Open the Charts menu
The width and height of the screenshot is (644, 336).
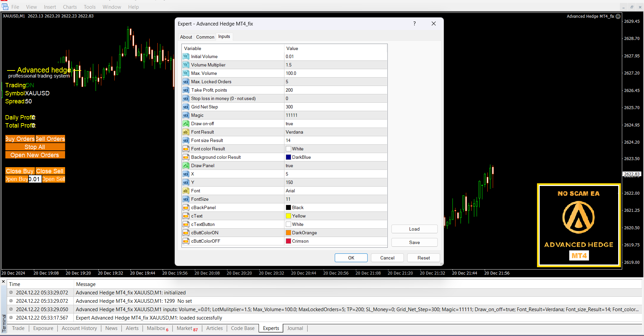(70, 7)
